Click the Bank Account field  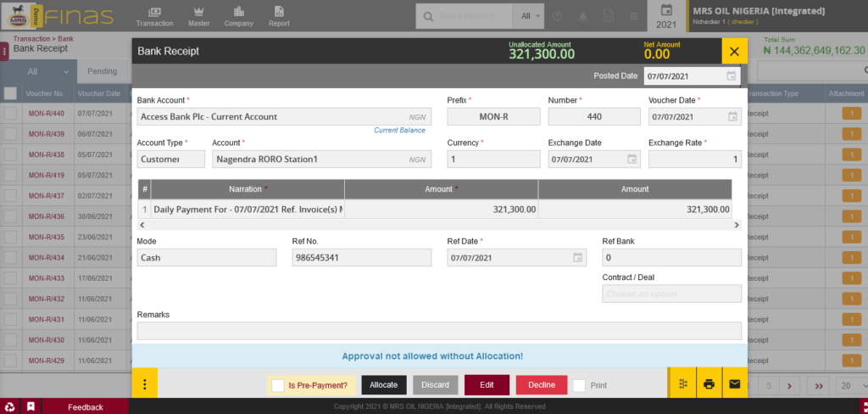point(284,117)
